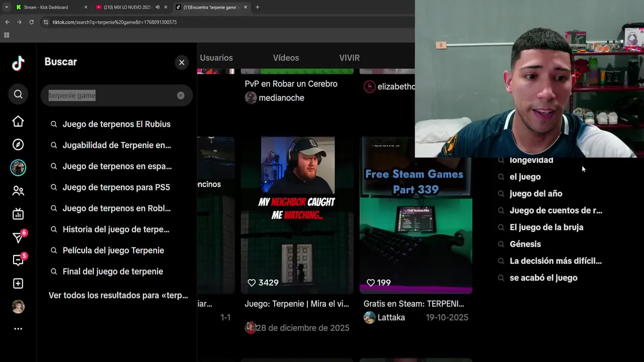Open Messages paper-plane icon with badge 6
The height and width of the screenshot is (362, 644).
18,237
